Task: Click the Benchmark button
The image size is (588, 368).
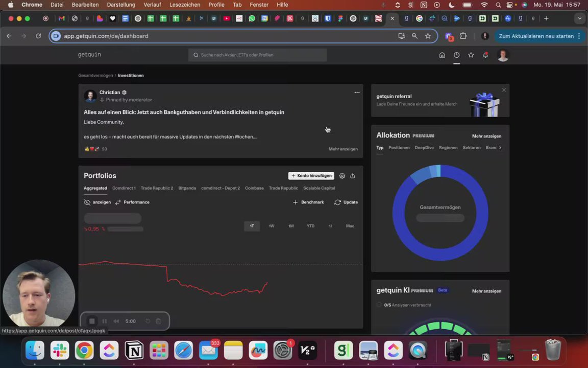Action: click(x=308, y=202)
